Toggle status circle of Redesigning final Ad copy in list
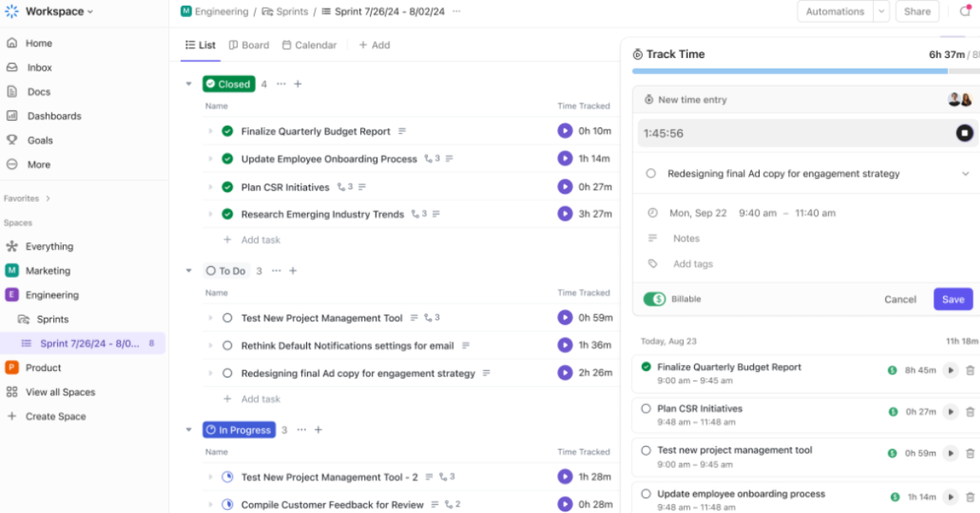This screenshot has height=513, width=980. pyautogui.click(x=228, y=373)
